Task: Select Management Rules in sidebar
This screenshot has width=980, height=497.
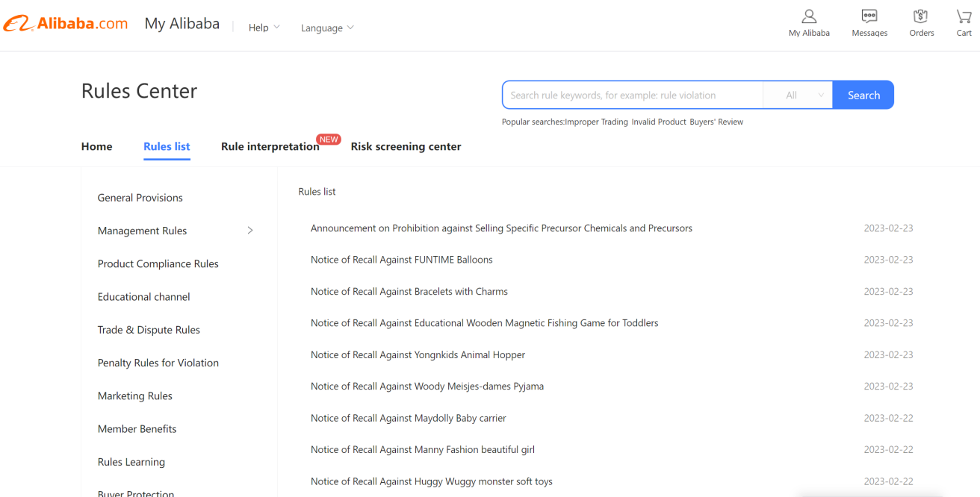Action: point(142,231)
